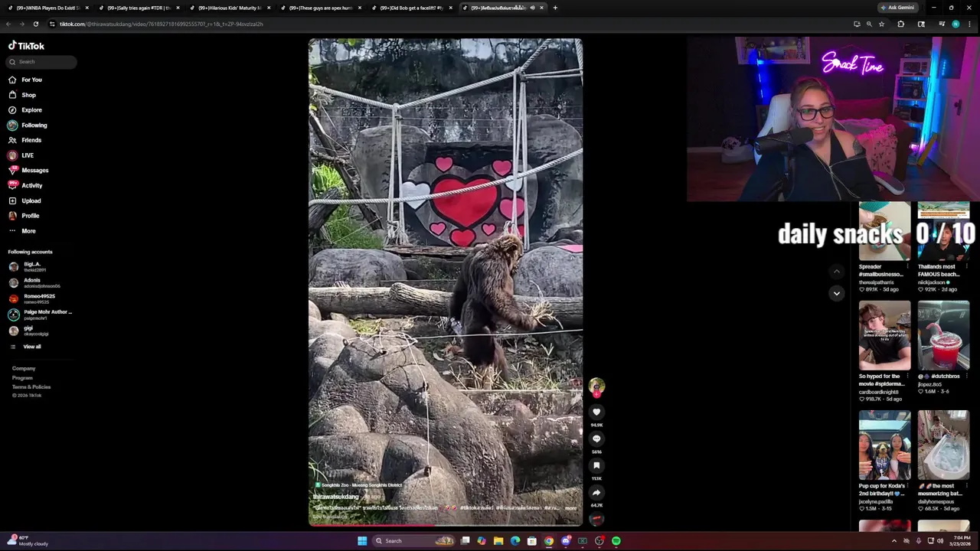Open the Program footer link

pos(22,377)
